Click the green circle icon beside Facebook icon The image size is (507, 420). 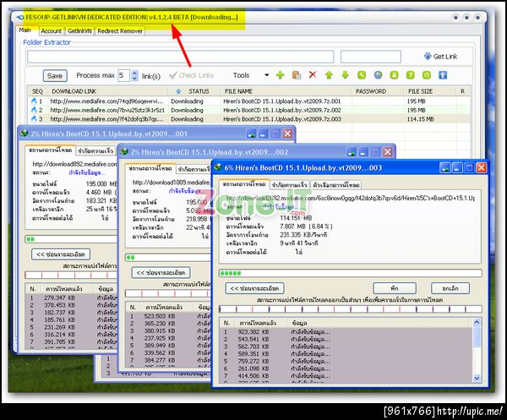point(427,75)
